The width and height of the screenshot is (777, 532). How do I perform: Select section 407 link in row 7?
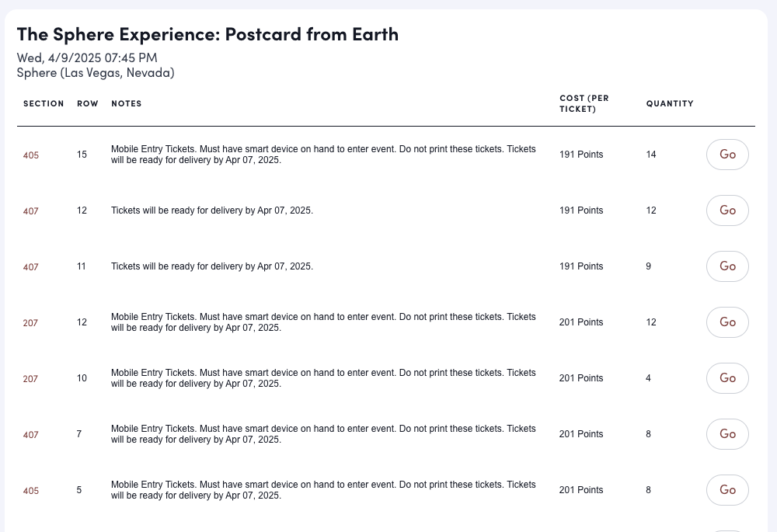(30, 435)
